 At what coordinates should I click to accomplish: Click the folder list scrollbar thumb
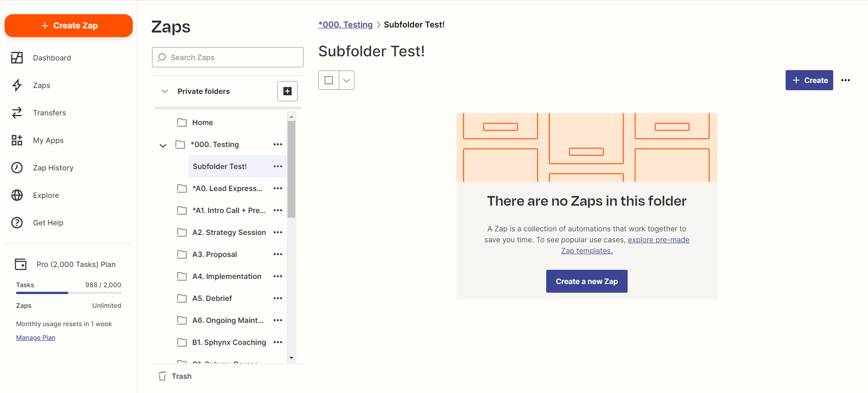[x=292, y=169]
